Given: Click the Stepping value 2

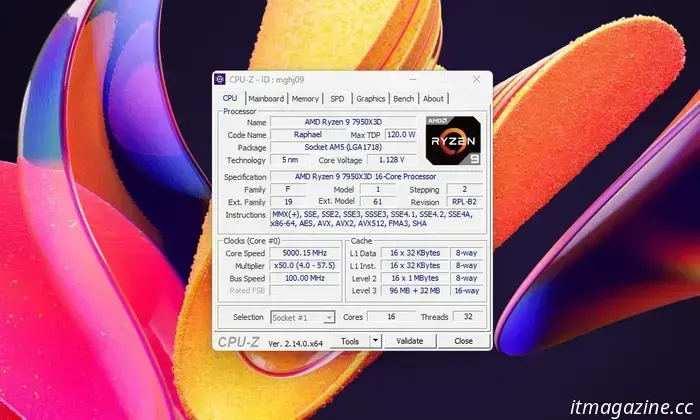Looking at the screenshot, I should [x=464, y=189].
